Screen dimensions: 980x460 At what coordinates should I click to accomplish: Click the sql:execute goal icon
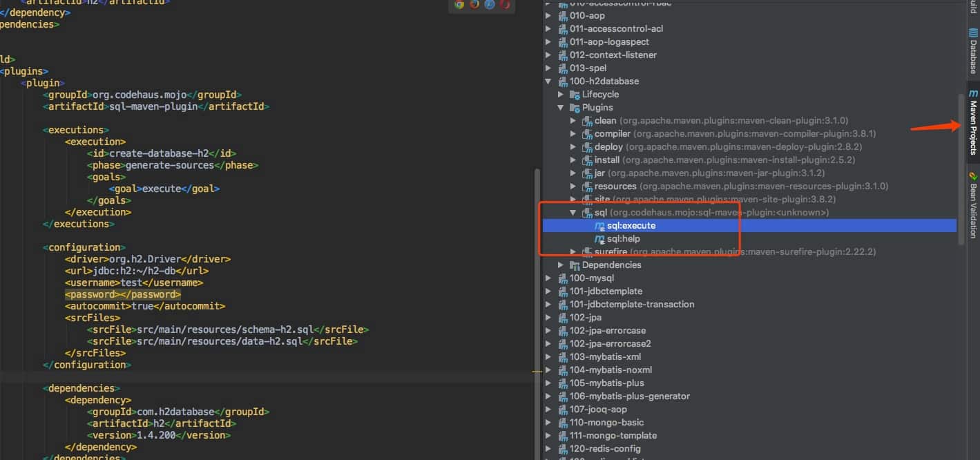pos(599,226)
